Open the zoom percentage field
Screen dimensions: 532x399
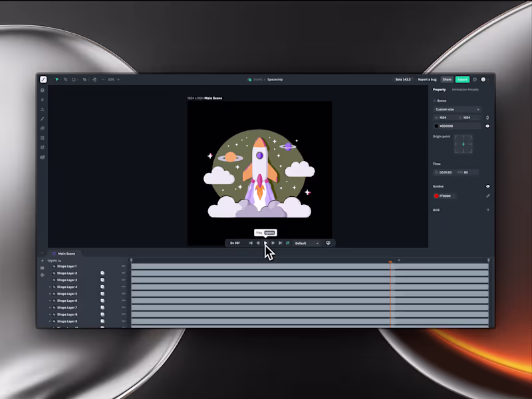coord(111,79)
